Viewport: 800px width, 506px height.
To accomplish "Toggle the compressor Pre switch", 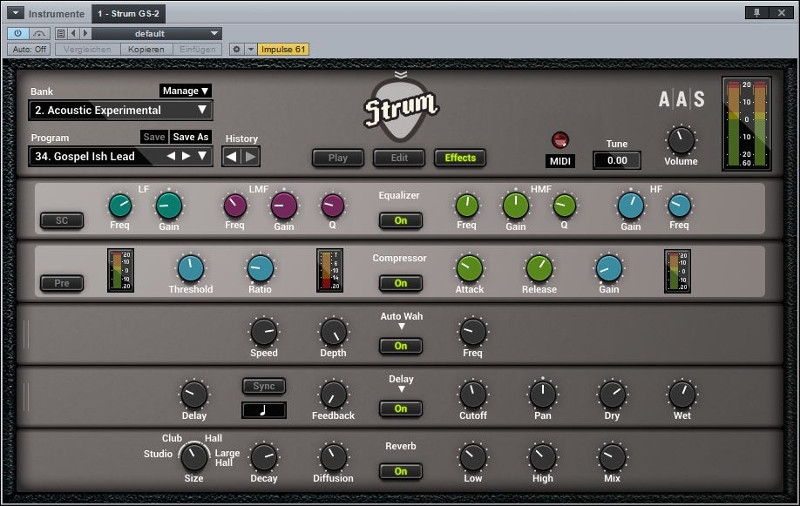I will 62,283.
